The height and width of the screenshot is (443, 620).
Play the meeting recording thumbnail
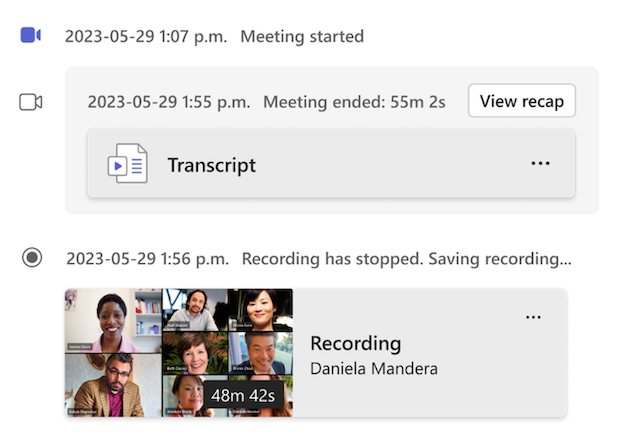(179, 352)
